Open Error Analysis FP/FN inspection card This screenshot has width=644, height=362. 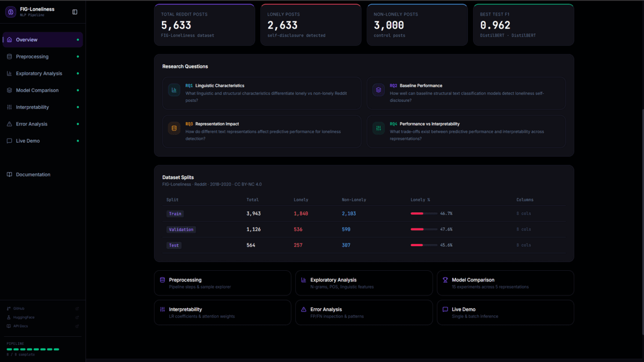tap(364, 313)
